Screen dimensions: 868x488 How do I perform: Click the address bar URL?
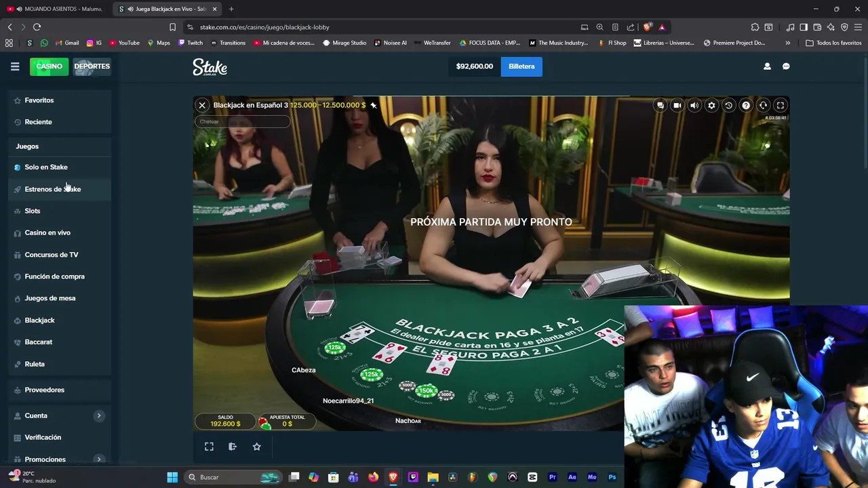tap(264, 27)
